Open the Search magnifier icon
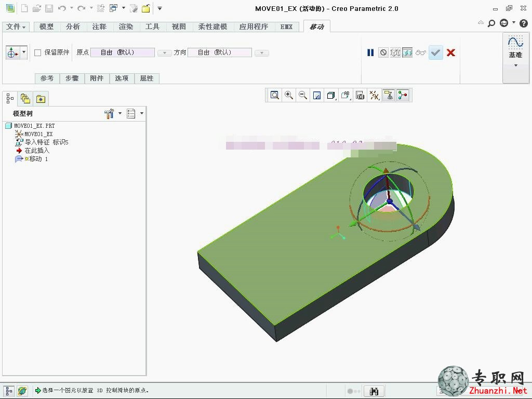The height and width of the screenshot is (399, 532). click(491, 23)
